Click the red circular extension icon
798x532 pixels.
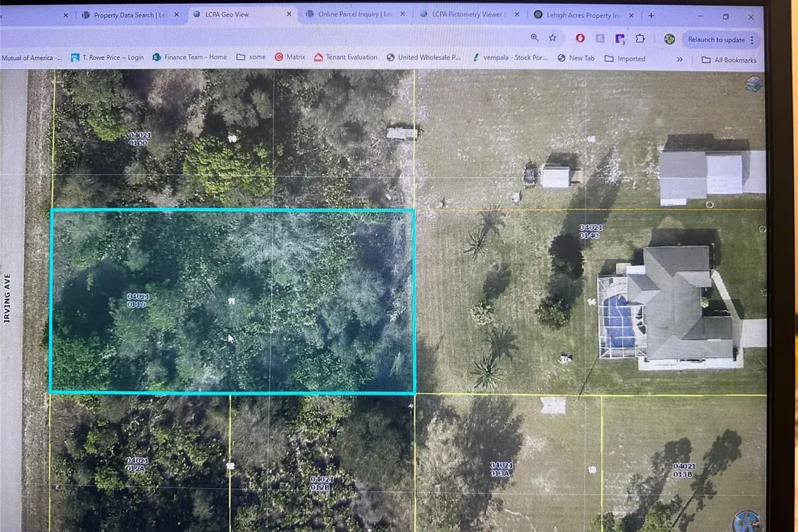click(581, 39)
